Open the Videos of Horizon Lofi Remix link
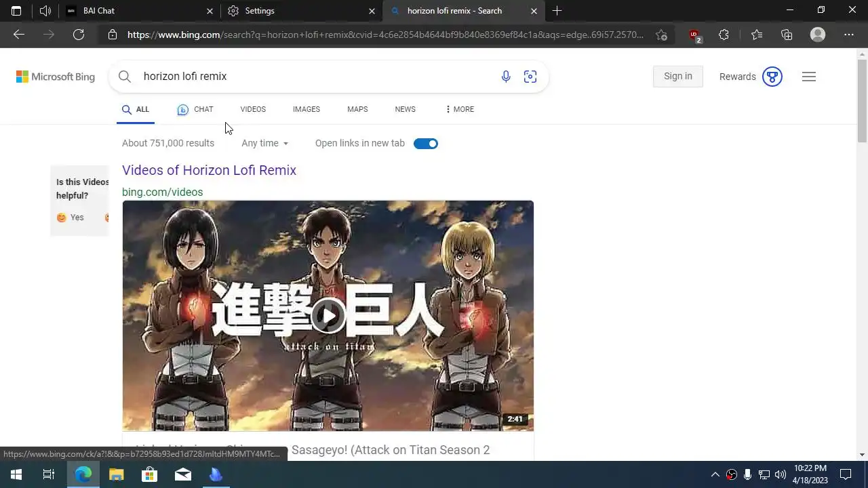Screen dimensions: 868x488 click(209, 170)
